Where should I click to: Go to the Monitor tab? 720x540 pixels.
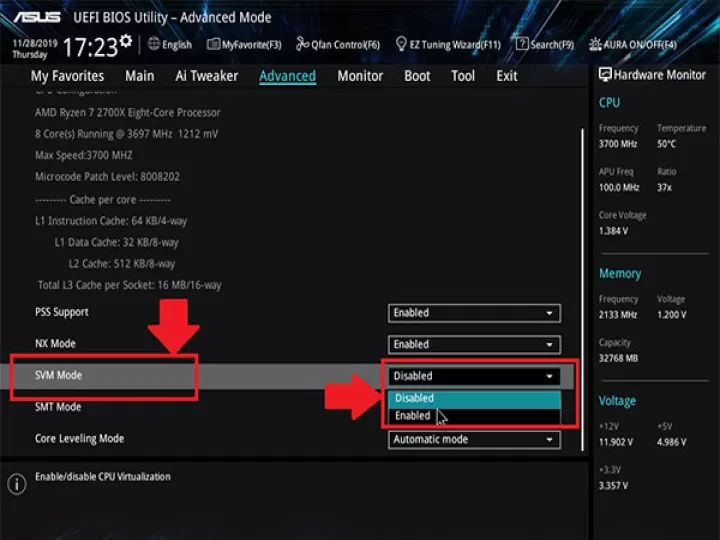click(x=360, y=76)
